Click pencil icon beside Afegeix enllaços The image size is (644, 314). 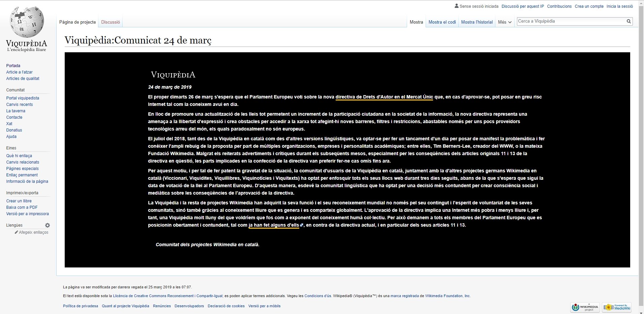[16, 232]
